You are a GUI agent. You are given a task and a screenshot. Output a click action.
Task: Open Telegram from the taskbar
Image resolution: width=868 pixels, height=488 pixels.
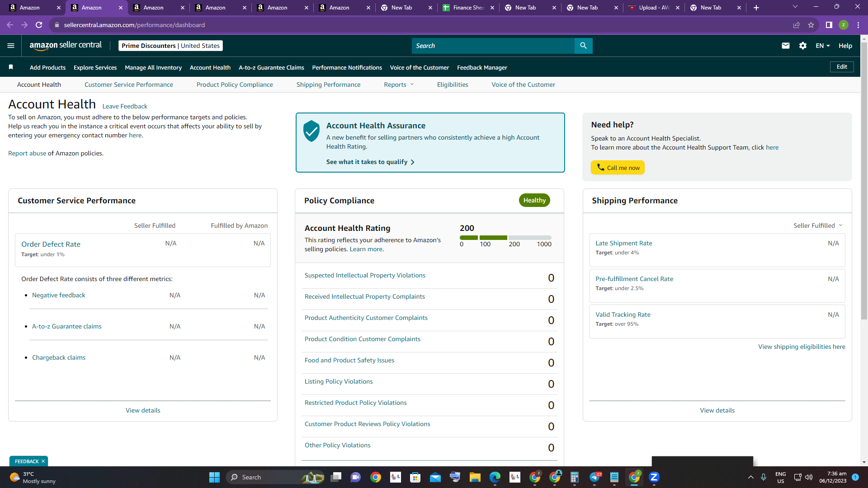point(595,477)
